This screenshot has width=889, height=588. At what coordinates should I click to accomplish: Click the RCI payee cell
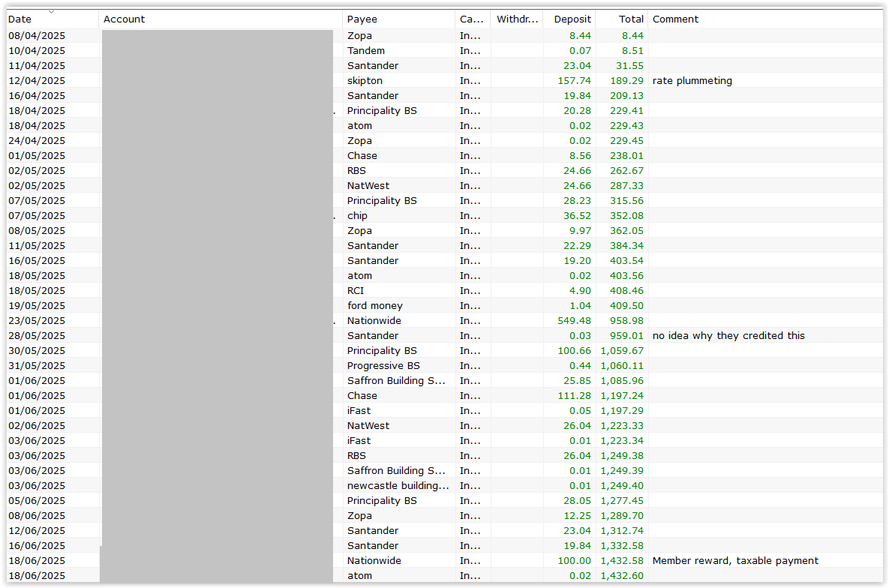pyautogui.click(x=356, y=290)
